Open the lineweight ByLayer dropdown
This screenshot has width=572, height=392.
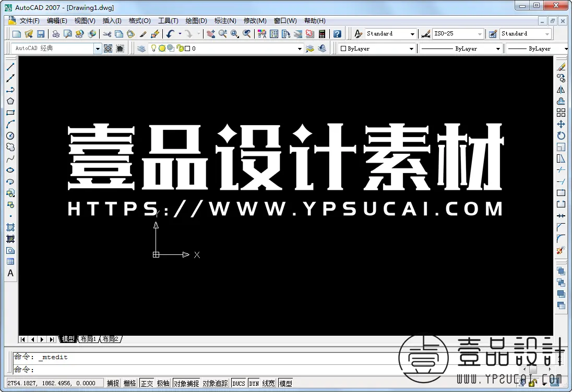pyautogui.click(x=566, y=48)
